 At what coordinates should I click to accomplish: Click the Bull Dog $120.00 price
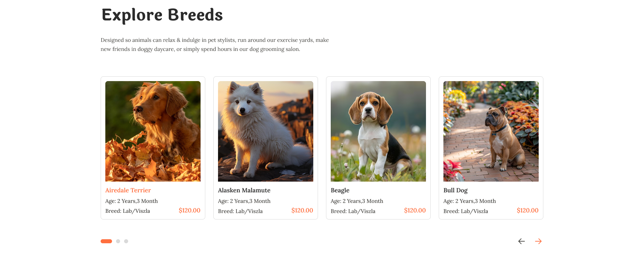coord(528,210)
